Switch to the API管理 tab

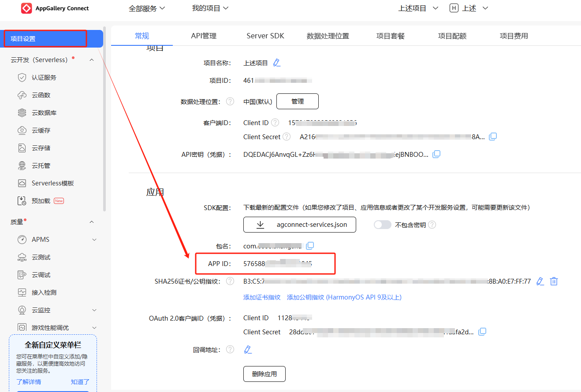(204, 36)
